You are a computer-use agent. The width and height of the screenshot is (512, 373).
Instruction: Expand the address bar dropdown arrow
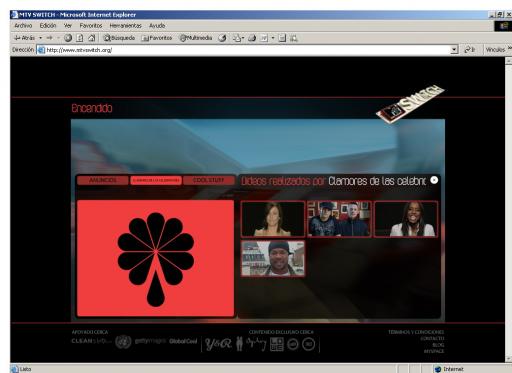pyautogui.click(x=454, y=50)
